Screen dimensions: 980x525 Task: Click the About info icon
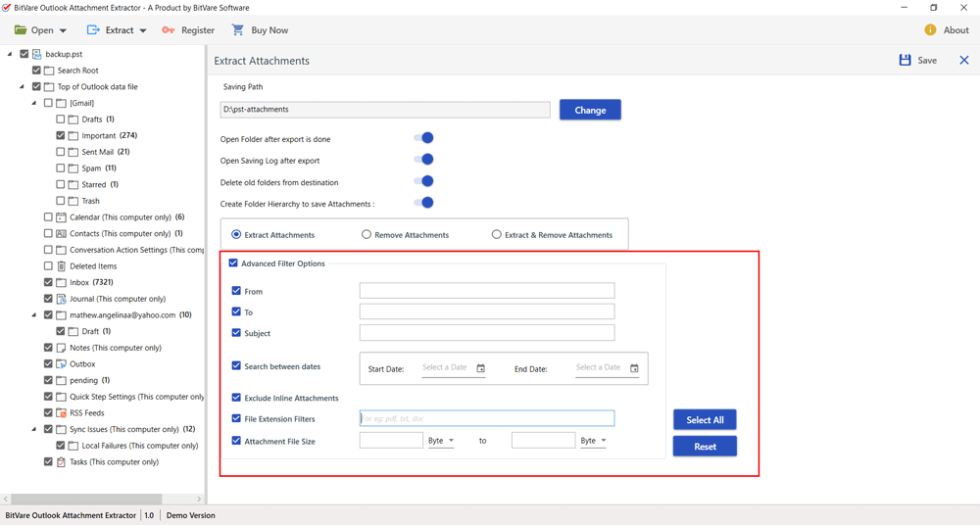[930, 30]
